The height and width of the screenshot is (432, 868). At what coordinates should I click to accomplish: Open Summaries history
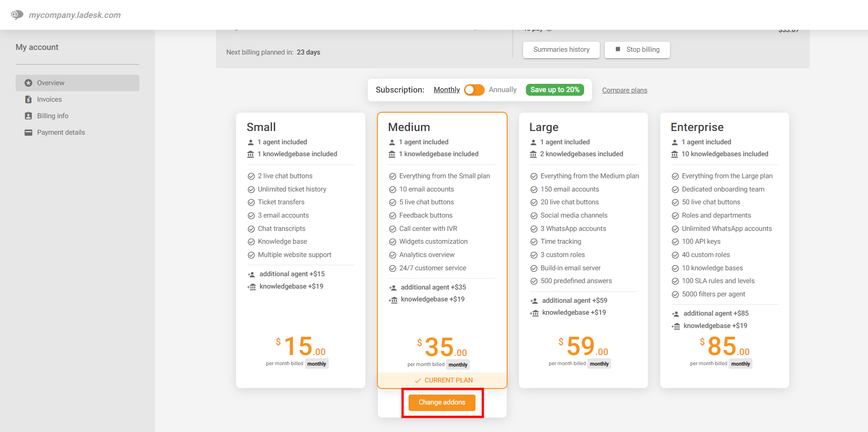click(x=561, y=49)
